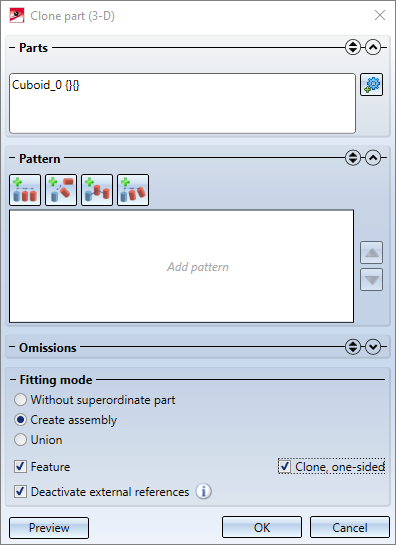Confirm with the OK button
Image resolution: width=396 pixels, height=545 pixels.
(x=262, y=528)
